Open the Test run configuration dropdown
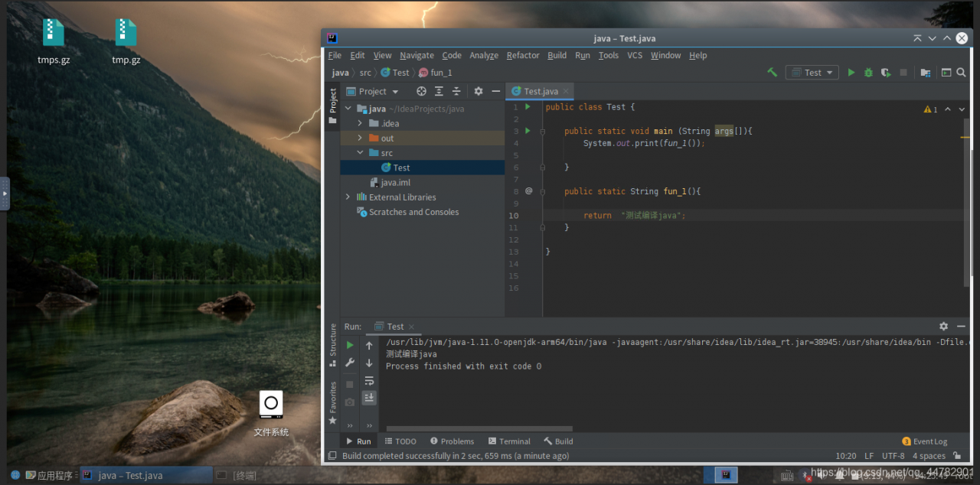980x485 pixels. (812, 73)
